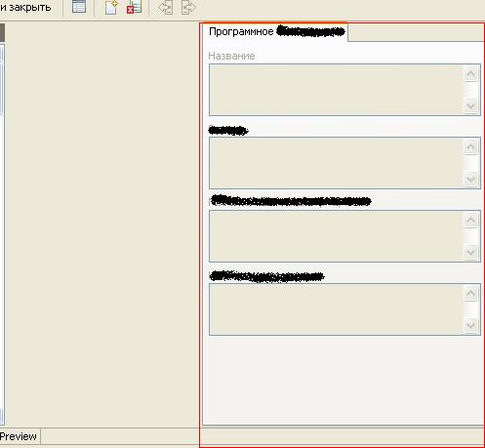Switch to the Preview tab at the bottom
This screenshot has height=448, width=485.
click(x=19, y=436)
